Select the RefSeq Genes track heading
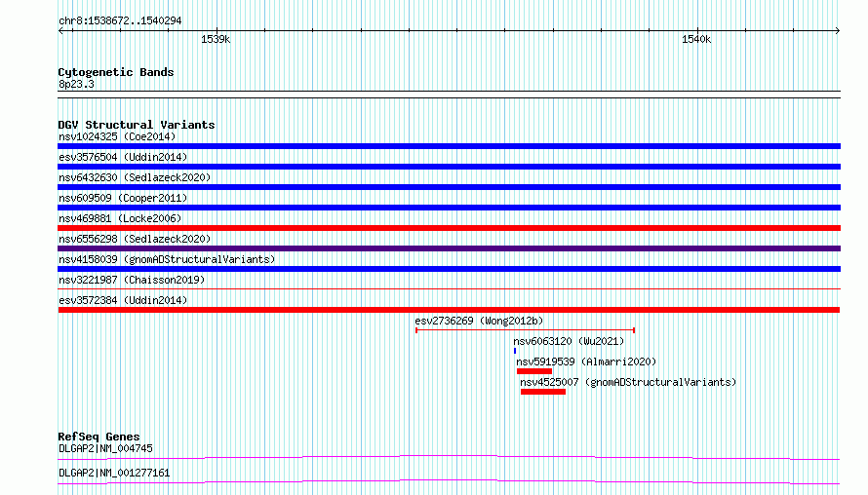This screenshot has width=868, height=495. pyautogui.click(x=99, y=437)
